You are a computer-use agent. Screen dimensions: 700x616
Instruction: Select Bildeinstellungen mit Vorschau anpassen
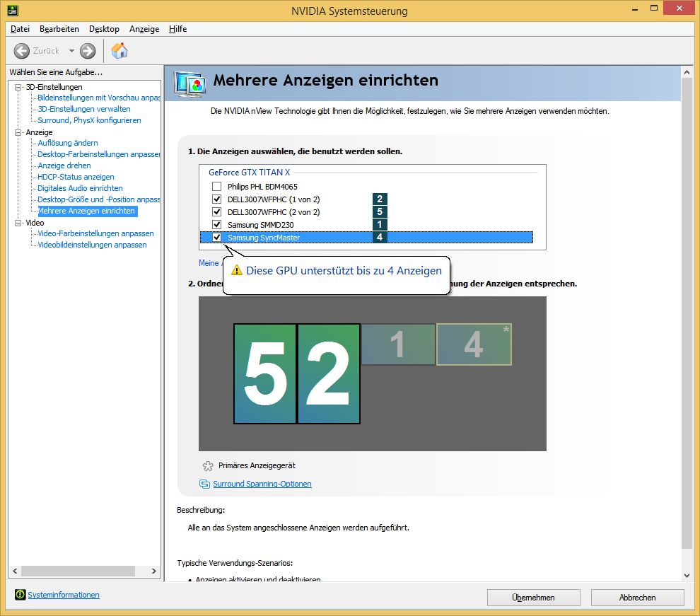point(99,98)
